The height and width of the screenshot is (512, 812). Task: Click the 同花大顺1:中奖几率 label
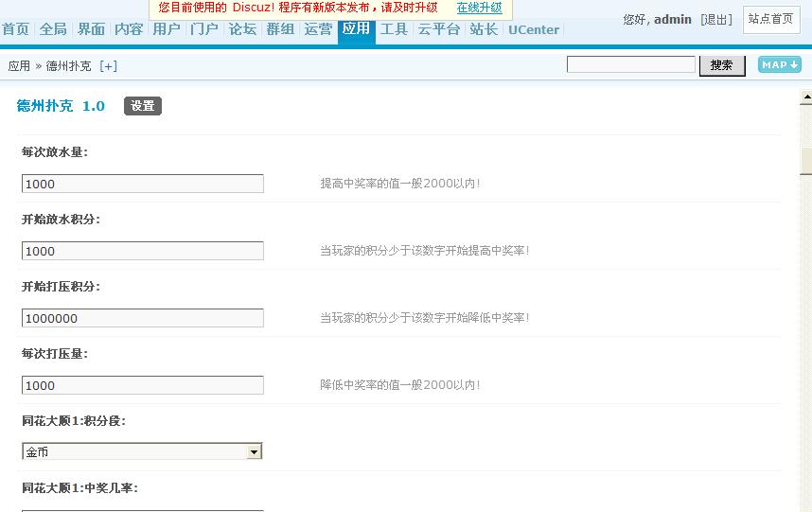79,488
